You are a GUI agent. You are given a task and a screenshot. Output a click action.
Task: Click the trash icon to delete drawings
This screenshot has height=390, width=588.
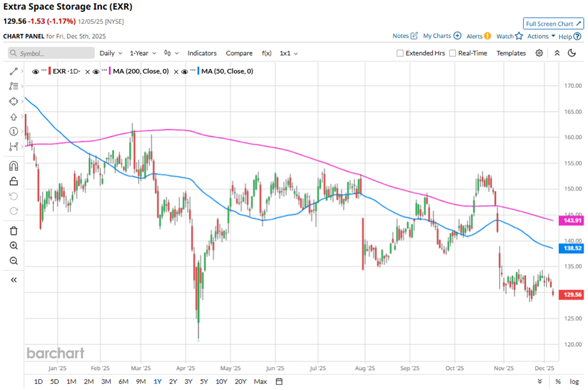14,230
